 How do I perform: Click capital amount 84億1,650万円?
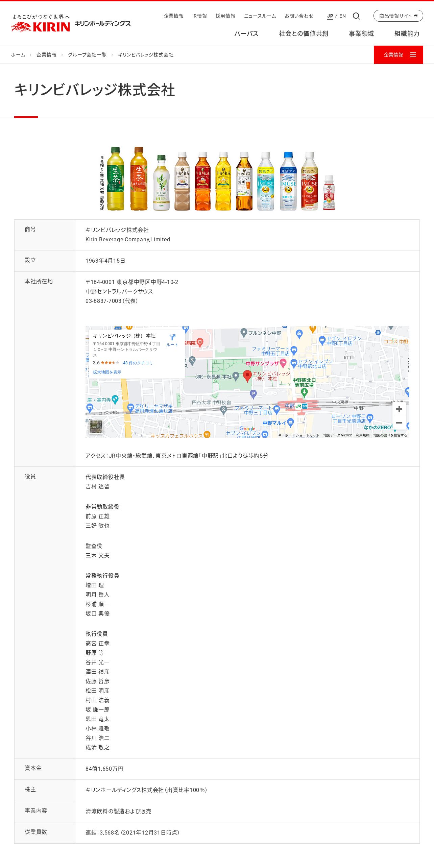(104, 769)
